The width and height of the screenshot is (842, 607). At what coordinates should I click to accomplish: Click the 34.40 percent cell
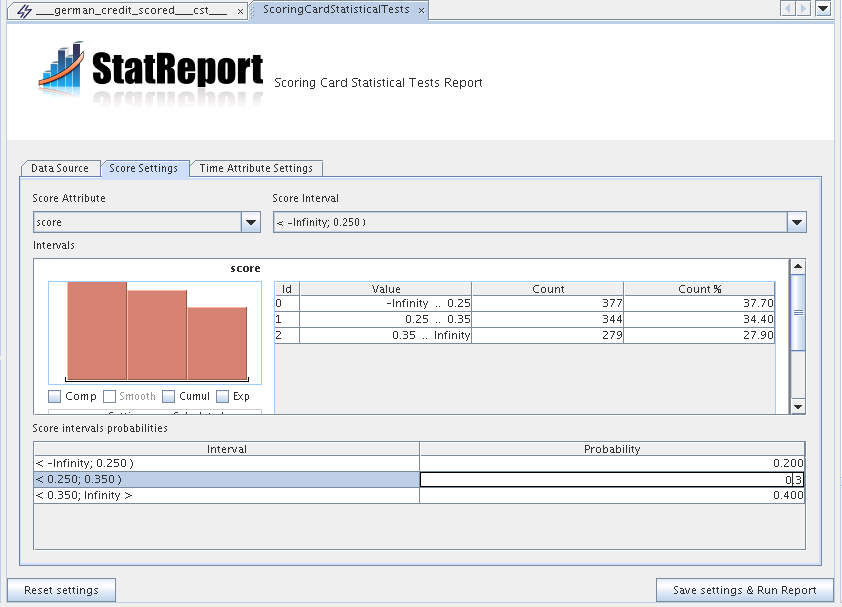[699, 320]
